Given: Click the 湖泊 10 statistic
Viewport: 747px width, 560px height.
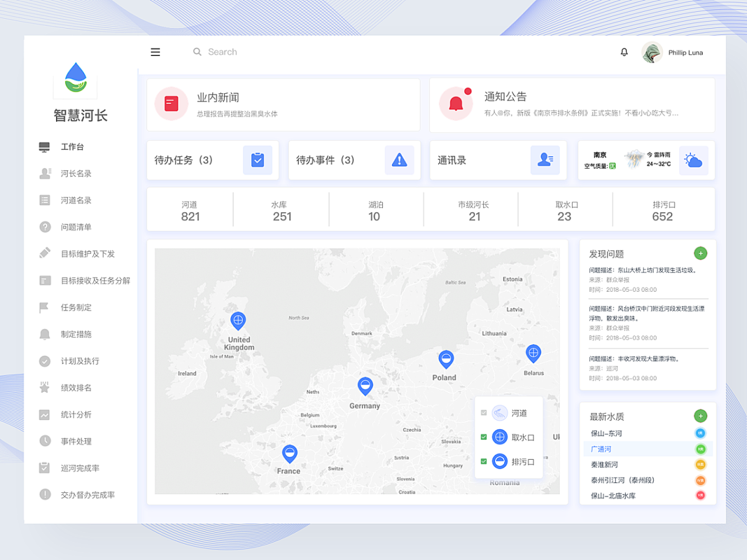Looking at the screenshot, I should 375,210.
